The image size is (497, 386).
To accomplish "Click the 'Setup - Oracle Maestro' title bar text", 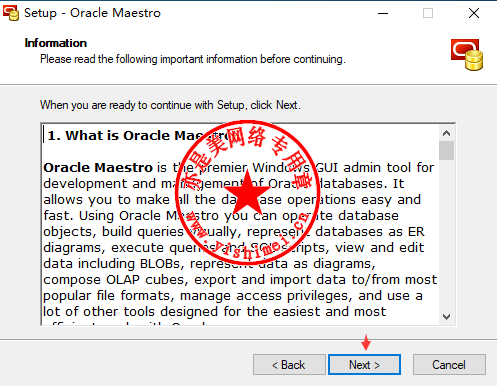I will (92, 13).
